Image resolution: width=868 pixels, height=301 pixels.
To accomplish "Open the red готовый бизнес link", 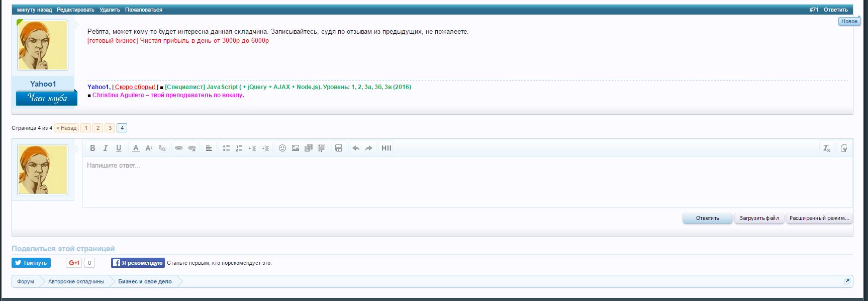I will tap(178, 41).
